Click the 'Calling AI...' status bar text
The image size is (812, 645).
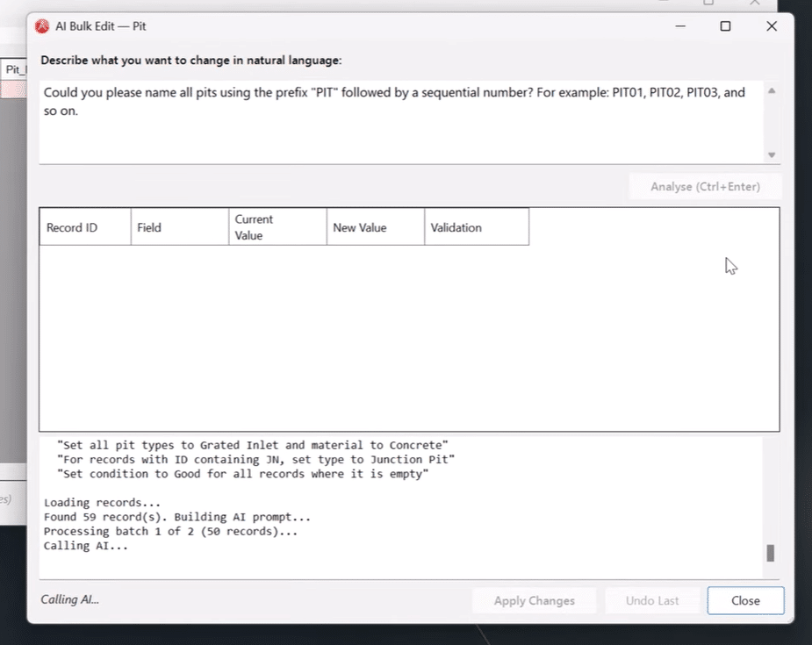point(69,599)
